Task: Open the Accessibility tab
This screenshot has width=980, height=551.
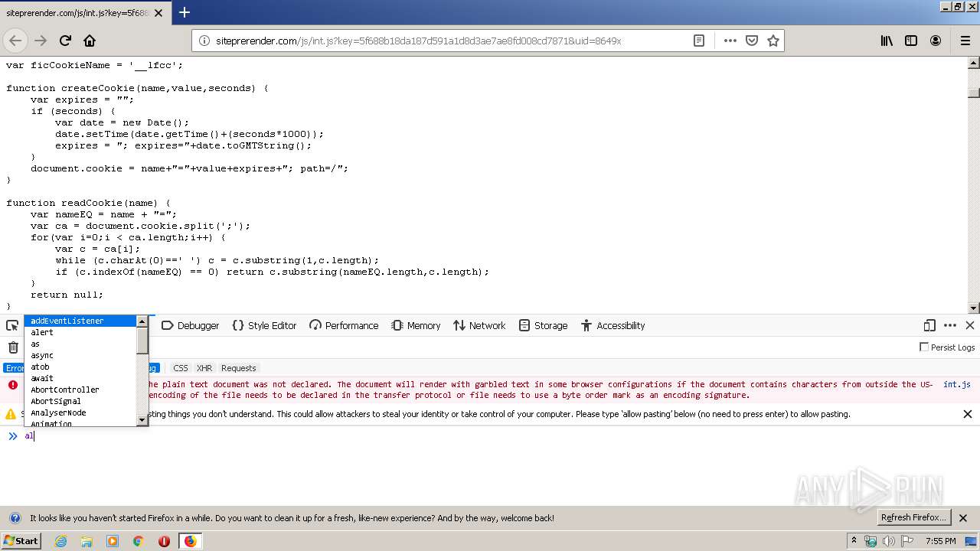Action: (612, 325)
